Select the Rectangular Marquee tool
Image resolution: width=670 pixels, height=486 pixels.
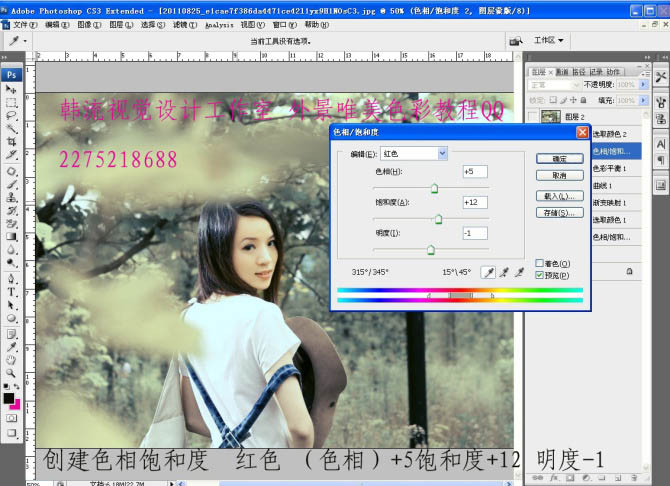[12, 102]
